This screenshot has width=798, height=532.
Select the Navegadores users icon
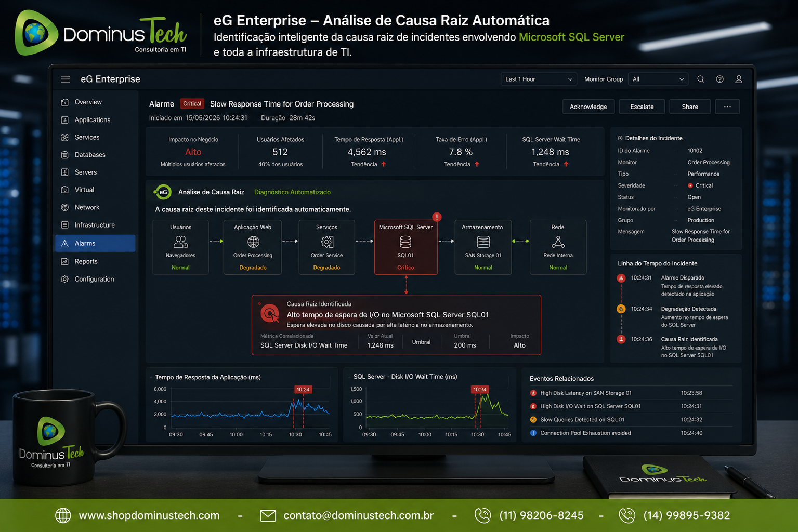click(180, 242)
